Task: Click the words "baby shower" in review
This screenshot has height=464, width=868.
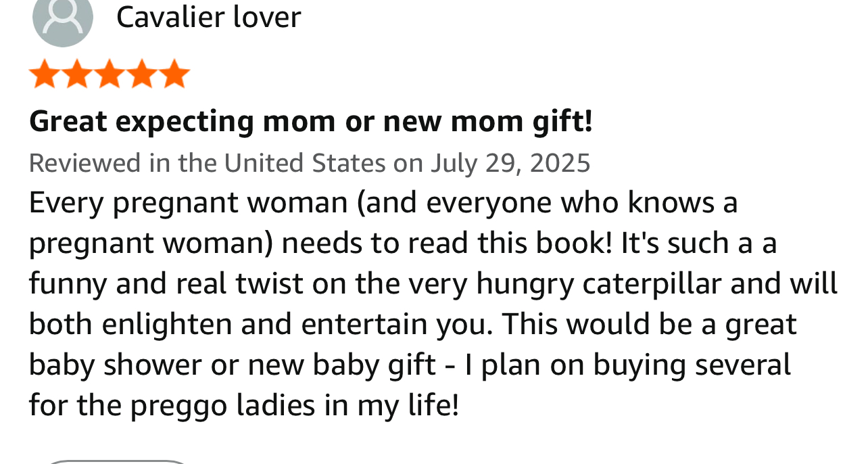Action: (x=115, y=365)
